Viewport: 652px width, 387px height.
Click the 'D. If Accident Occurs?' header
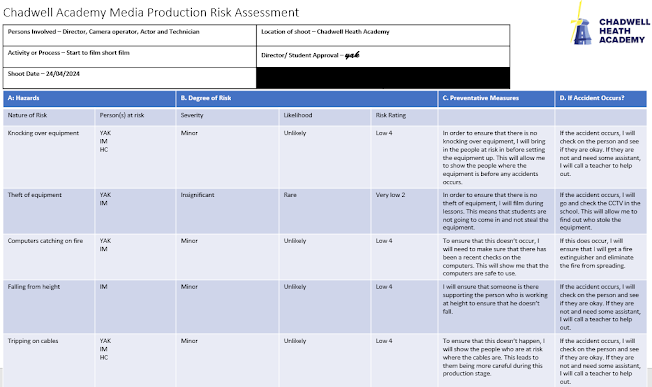[x=601, y=99]
